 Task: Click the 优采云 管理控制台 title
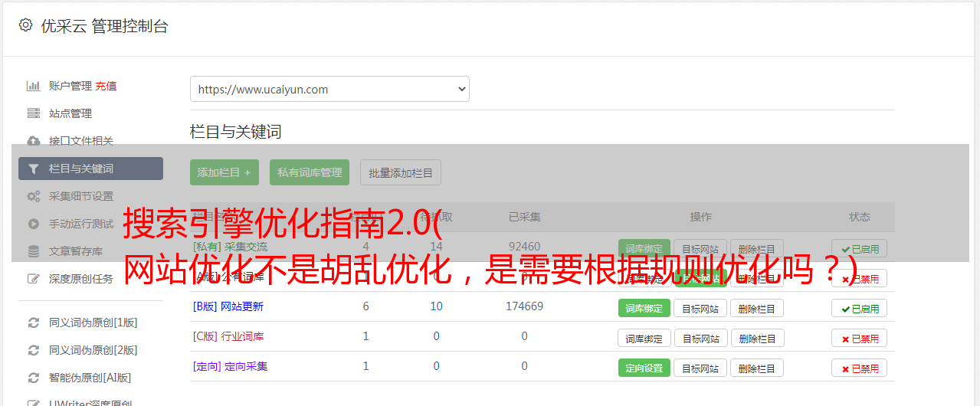(104, 26)
